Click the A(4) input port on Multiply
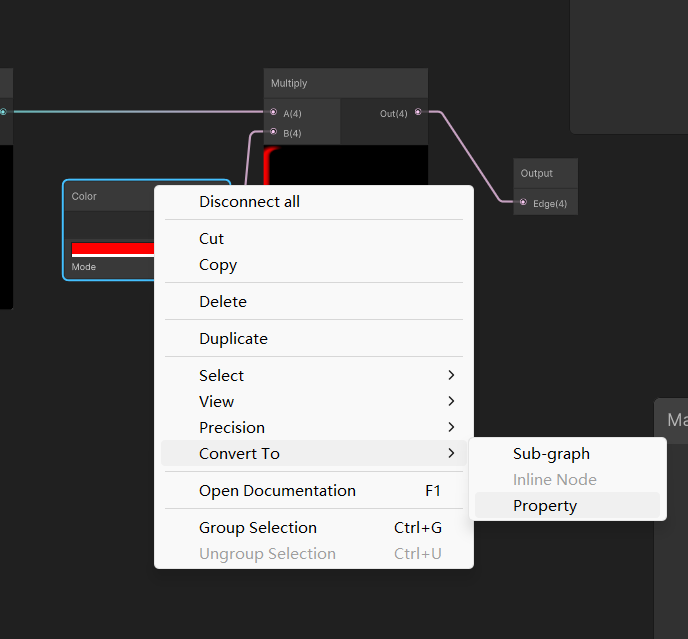This screenshot has height=639, width=688. pyautogui.click(x=273, y=112)
